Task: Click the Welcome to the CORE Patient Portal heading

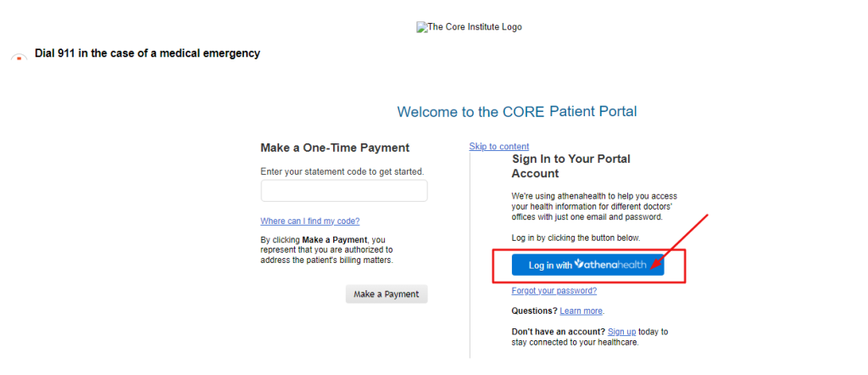Action: coord(517,111)
